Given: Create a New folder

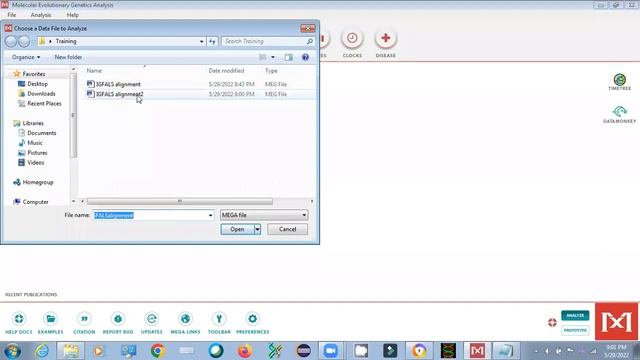Looking at the screenshot, I should (x=68, y=57).
